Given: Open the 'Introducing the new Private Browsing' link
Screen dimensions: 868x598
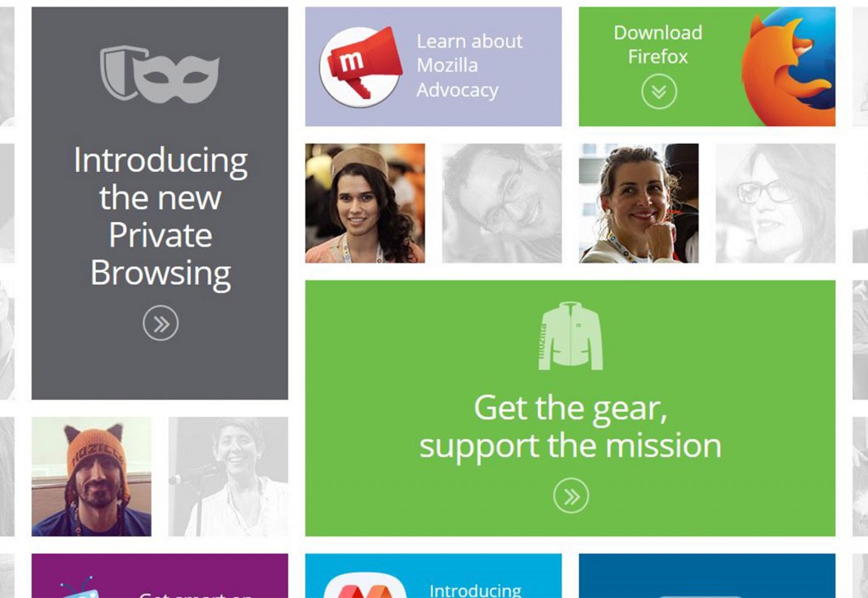Looking at the screenshot, I should tap(160, 216).
